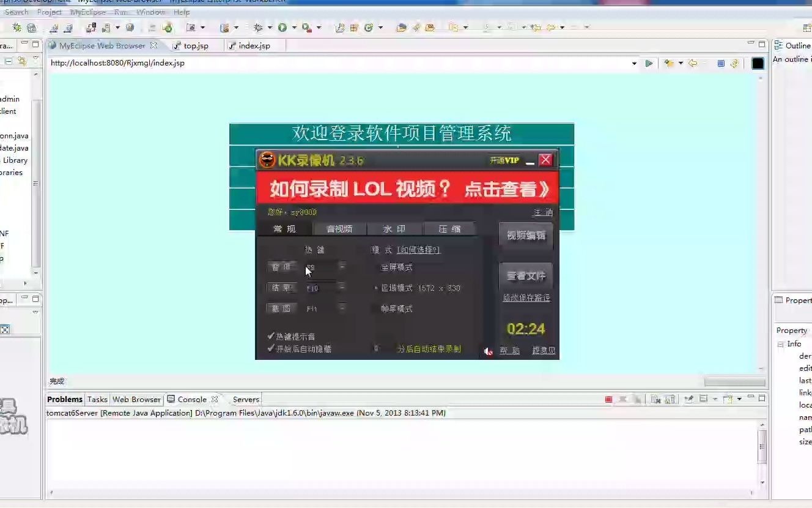Open the Open Console dropdown arrow
This screenshot has width=812, height=508.
pyautogui.click(x=739, y=399)
